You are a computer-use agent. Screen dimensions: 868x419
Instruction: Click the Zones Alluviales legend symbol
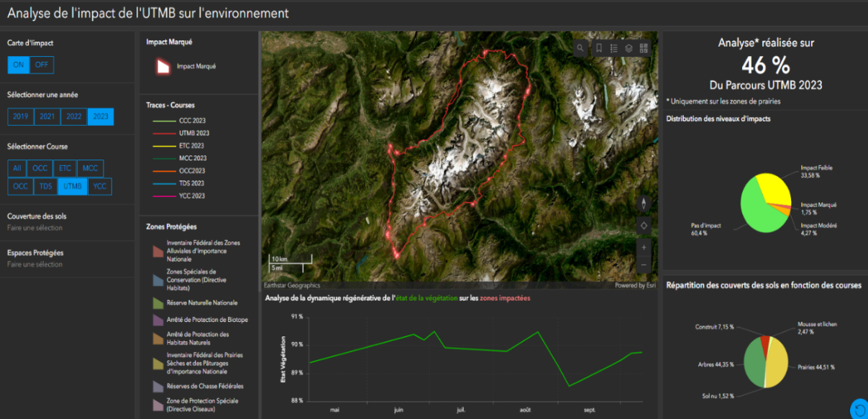tap(157, 252)
